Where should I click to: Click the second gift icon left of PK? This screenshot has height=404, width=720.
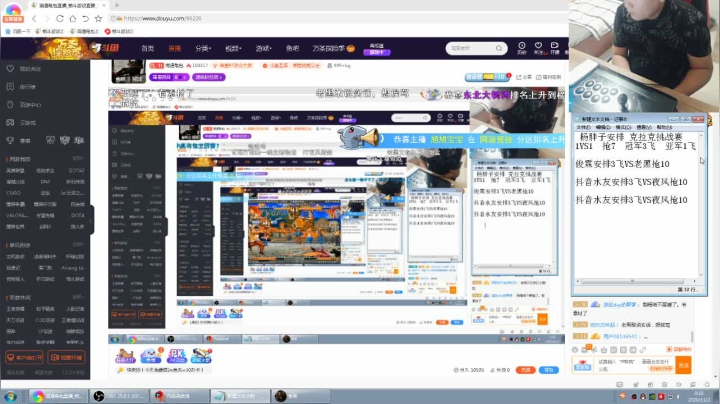point(151,356)
